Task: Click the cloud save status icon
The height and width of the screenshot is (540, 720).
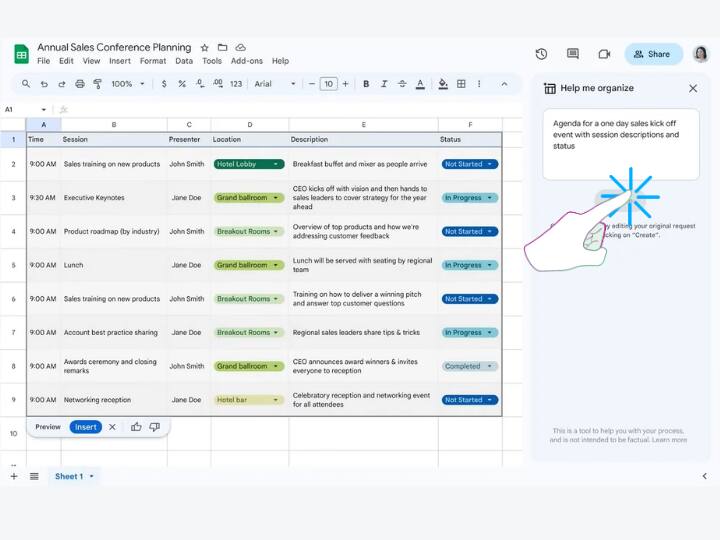Action: click(x=241, y=47)
